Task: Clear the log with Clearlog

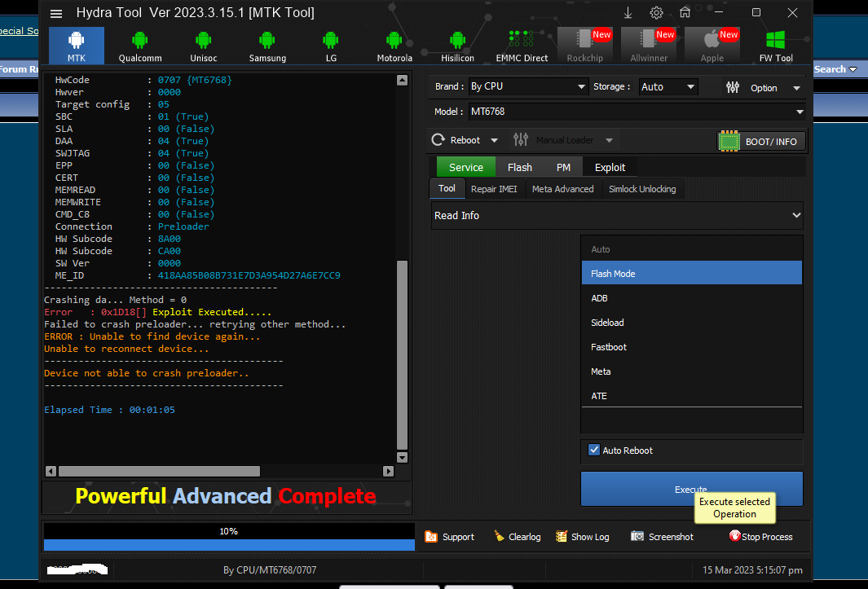Action: pyautogui.click(x=517, y=536)
